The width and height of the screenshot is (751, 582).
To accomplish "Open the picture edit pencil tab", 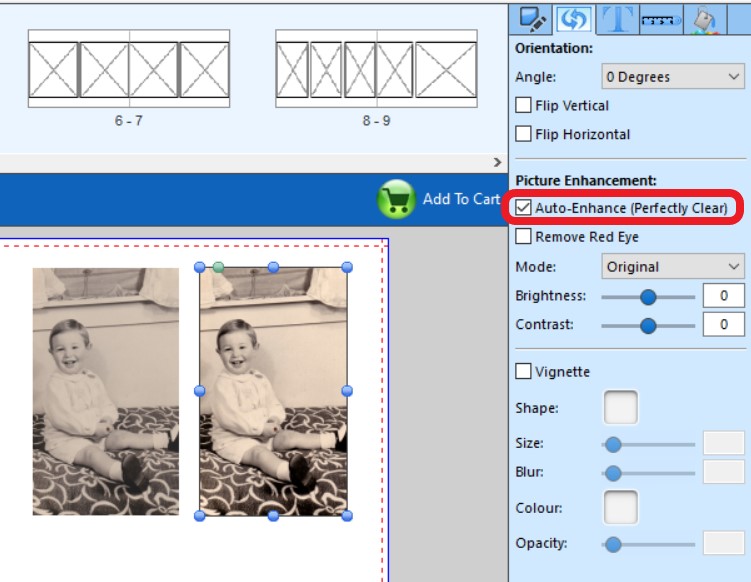I will coord(531,20).
